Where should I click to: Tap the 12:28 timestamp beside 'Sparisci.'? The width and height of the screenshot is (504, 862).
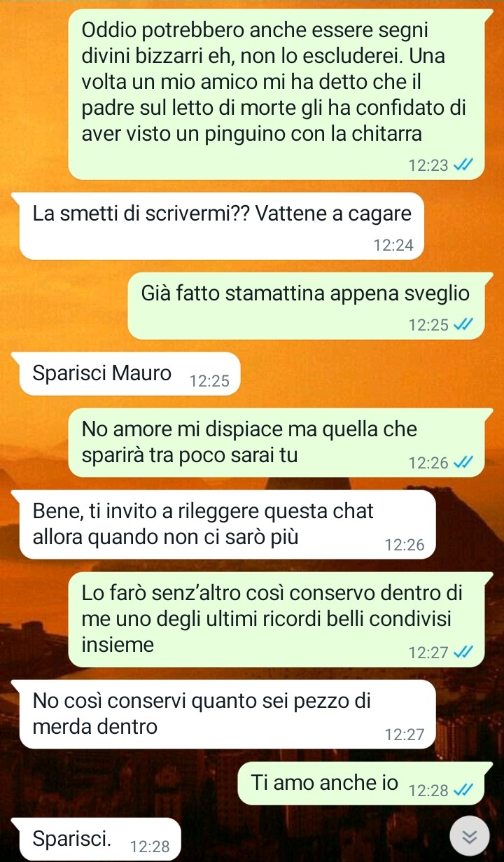150,846
